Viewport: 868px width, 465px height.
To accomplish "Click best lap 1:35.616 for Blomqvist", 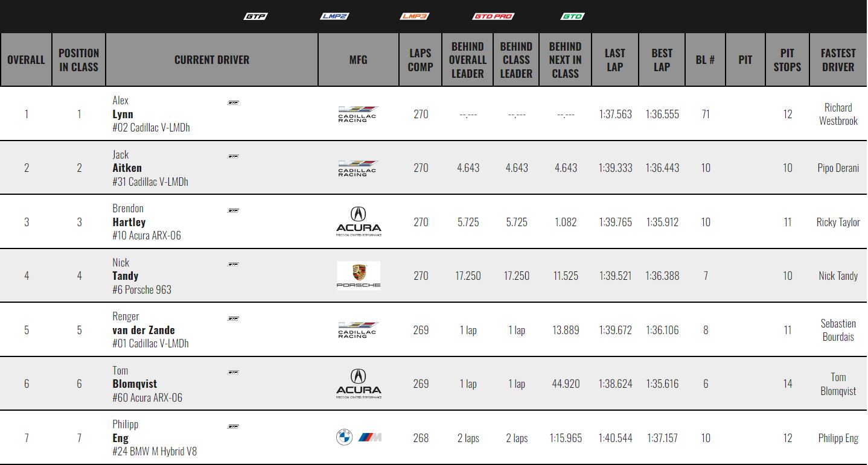I will [662, 384].
